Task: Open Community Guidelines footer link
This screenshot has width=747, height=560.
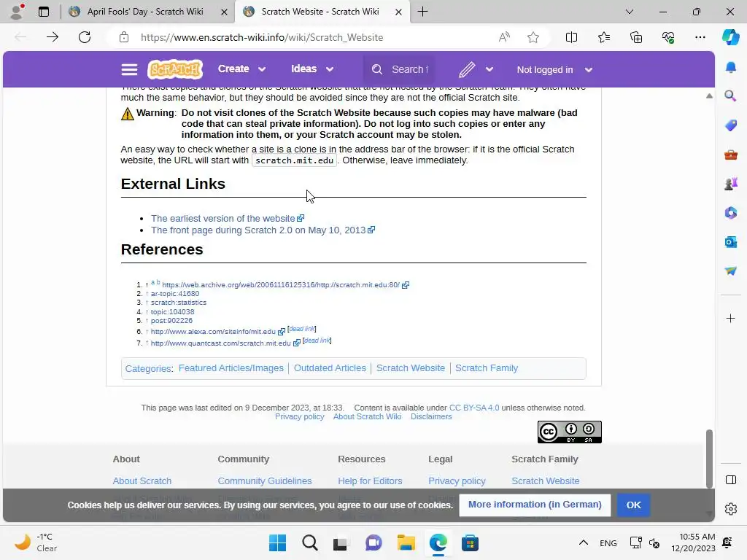Action: point(264,481)
